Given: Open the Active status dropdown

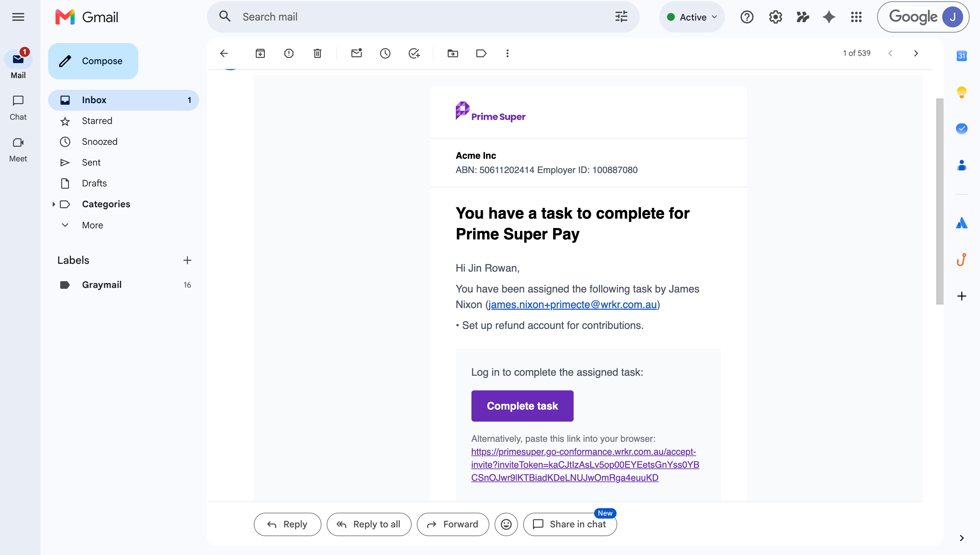Looking at the screenshot, I should coord(691,17).
